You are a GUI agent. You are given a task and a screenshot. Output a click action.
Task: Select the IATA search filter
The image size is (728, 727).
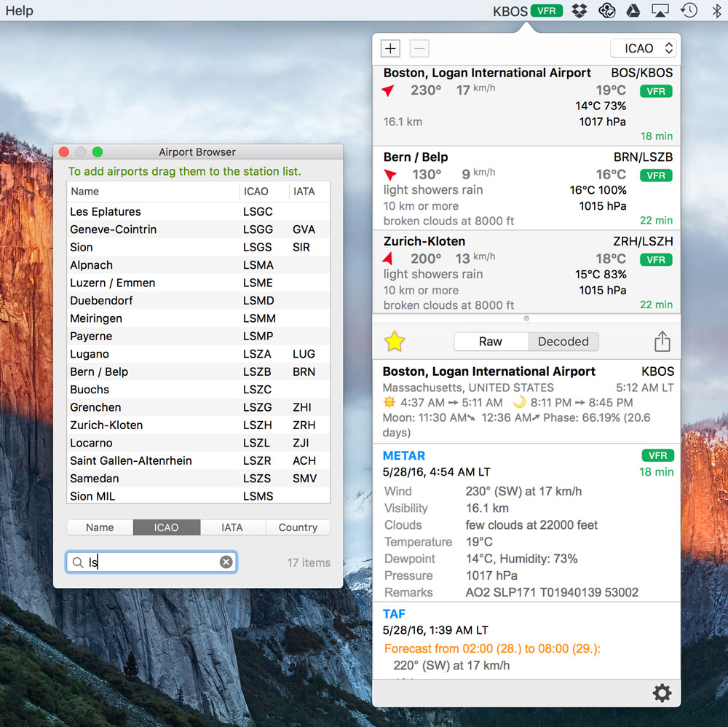[232, 527]
